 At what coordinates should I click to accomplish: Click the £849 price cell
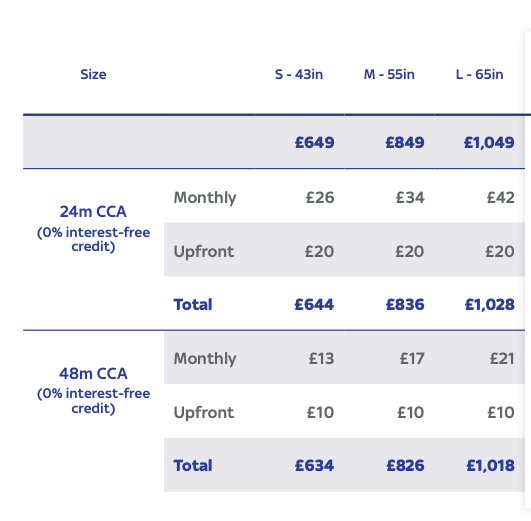(405, 142)
